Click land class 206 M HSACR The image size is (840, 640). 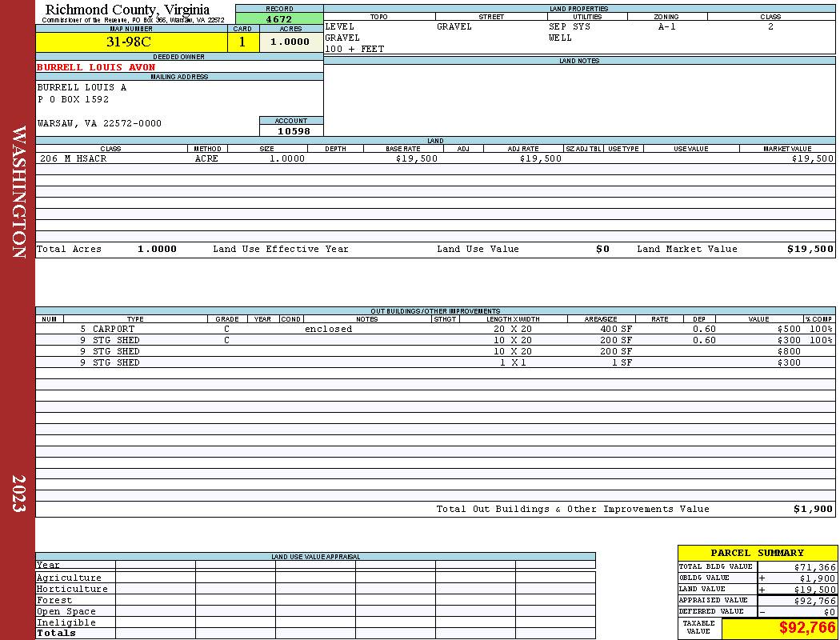[74, 158]
